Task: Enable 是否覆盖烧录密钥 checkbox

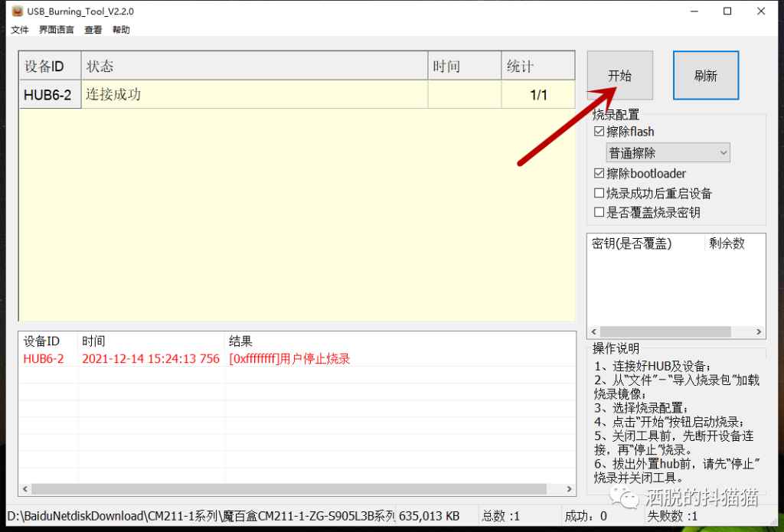Action: 599,213
